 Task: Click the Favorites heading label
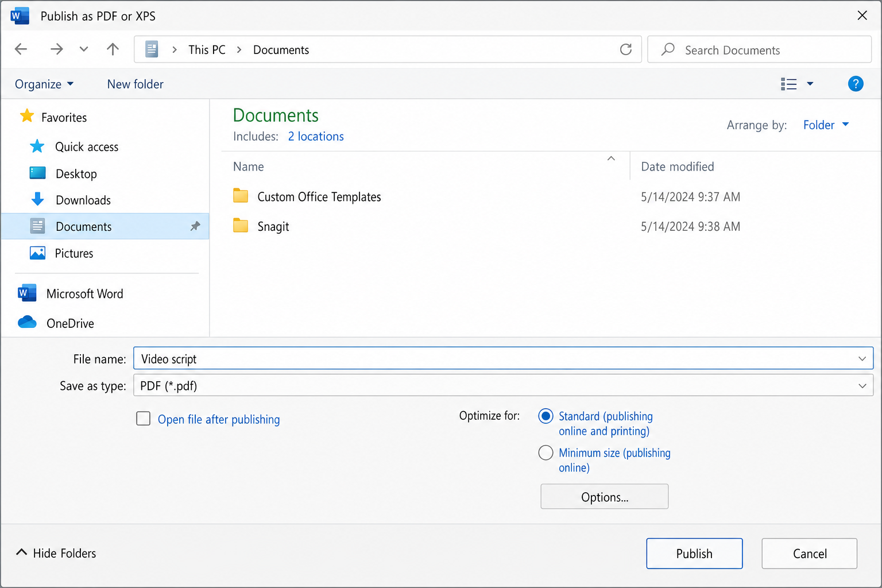(x=64, y=118)
